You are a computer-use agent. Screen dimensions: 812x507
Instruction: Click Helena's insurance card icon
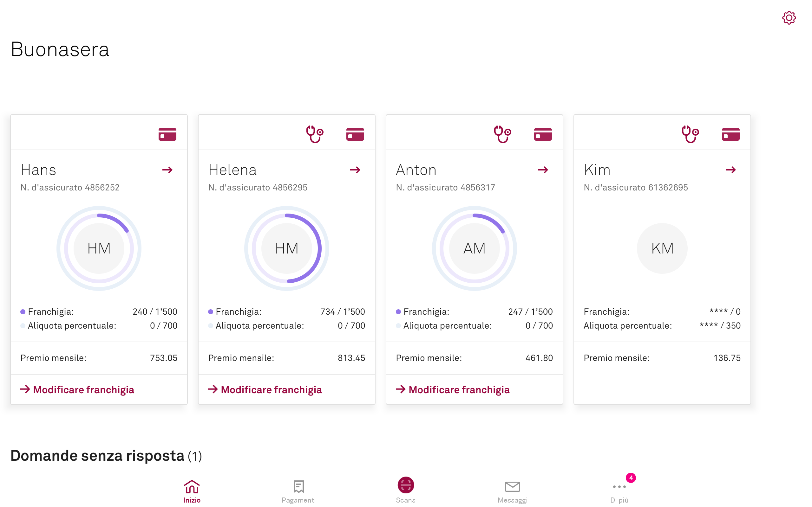355,134
